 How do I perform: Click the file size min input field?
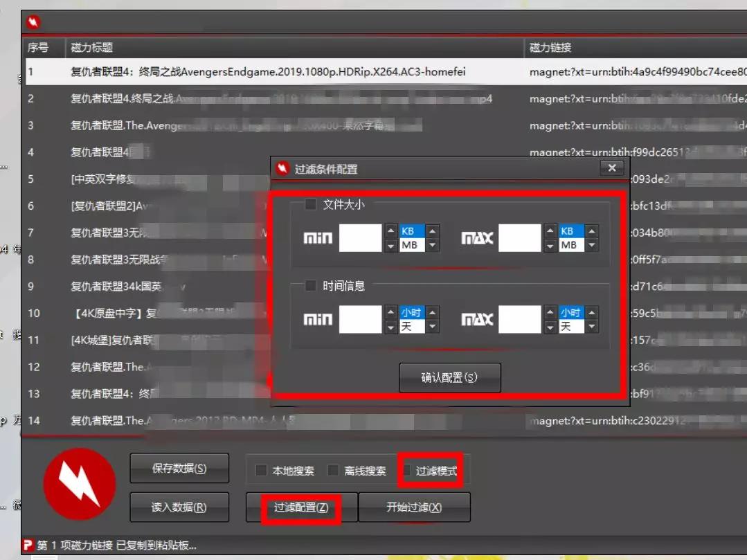(x=360, y=238)
